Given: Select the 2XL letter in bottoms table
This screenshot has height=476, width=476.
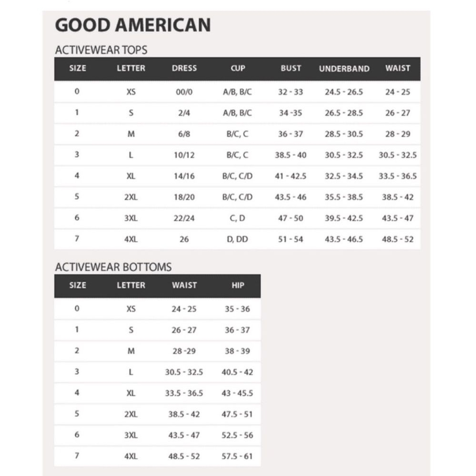Looking at the screenshot, I should pos(131,414).
